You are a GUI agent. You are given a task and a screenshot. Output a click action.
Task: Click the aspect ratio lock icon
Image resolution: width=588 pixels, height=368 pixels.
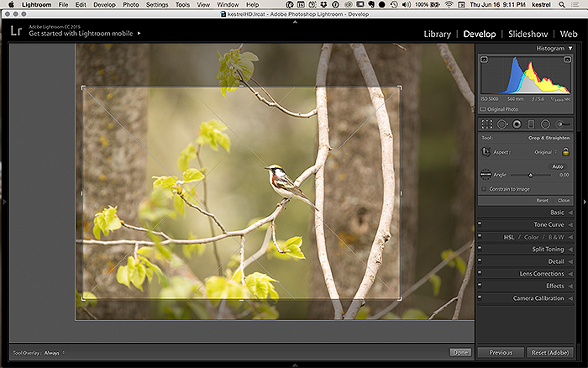tap(566, 151)
